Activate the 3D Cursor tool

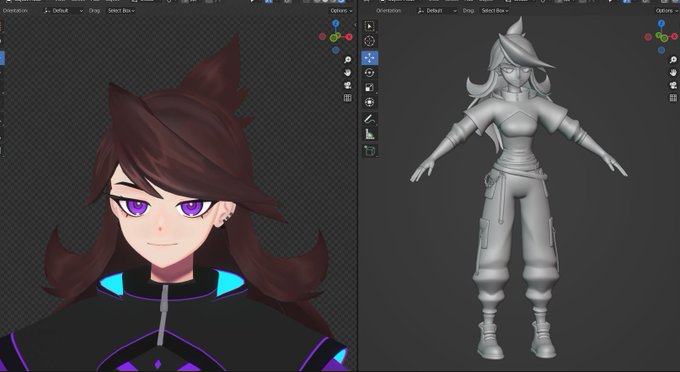[369, 41]
